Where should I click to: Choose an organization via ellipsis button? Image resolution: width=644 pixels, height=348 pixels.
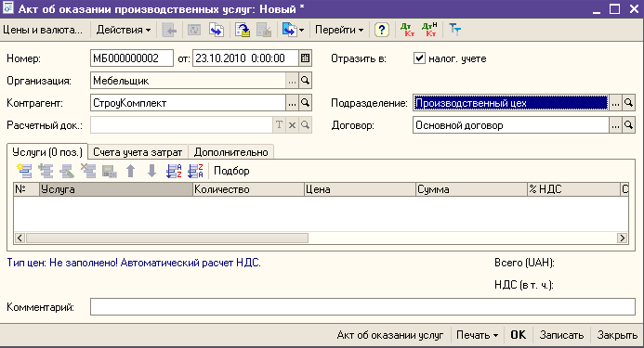pos(292,81)
